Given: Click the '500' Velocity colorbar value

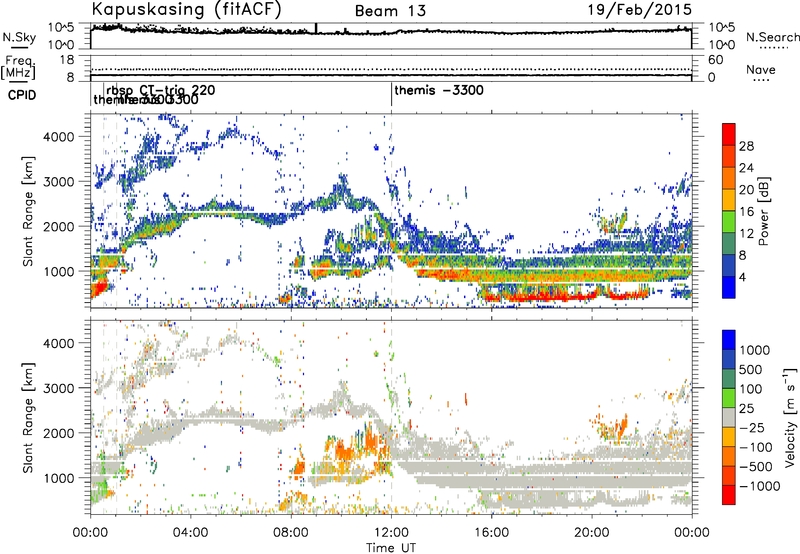Looking at the screenshot, I should pyautogui.click(x=751, y=369).
